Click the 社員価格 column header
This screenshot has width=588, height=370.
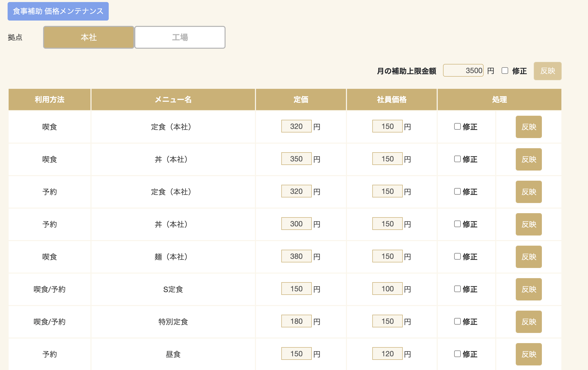point(392,99)
